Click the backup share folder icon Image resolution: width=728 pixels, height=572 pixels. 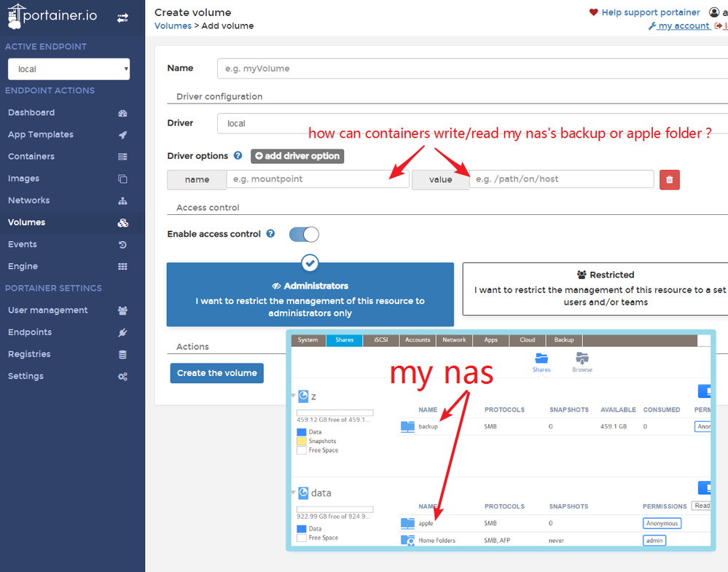pos(407,427)
